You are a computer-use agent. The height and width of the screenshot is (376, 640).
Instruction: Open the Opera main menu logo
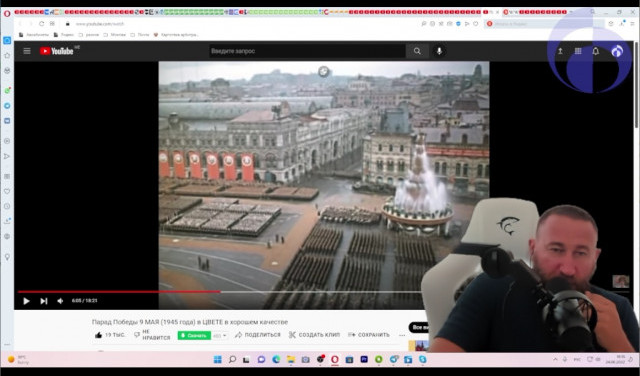(x=7, y=13)
